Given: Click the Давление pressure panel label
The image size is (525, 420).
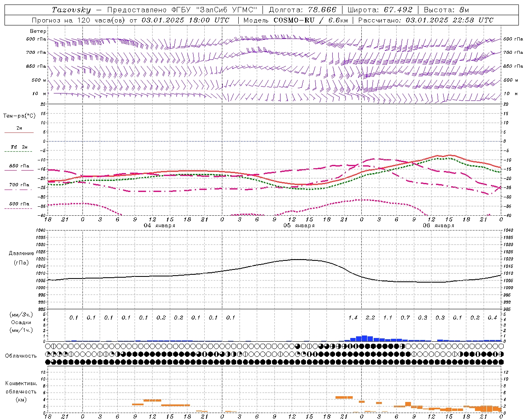Looking at the screenshot, I should [x=21, y=253].
